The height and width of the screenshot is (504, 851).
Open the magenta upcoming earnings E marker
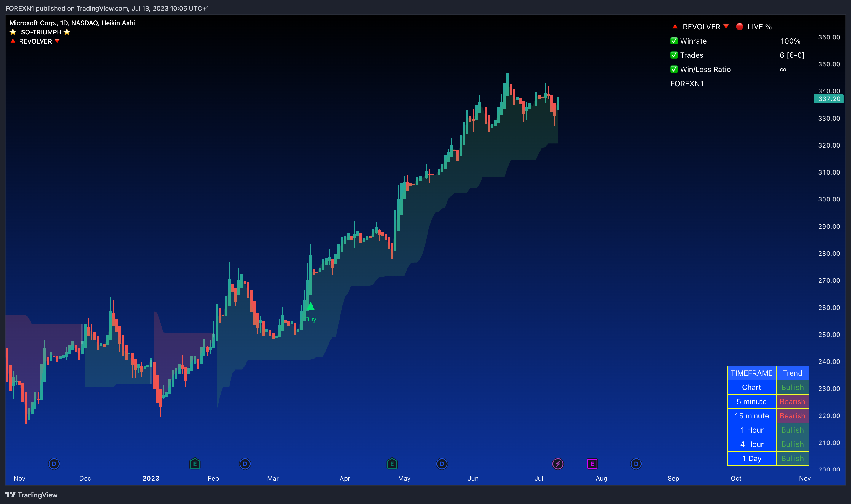coord(592,464)
